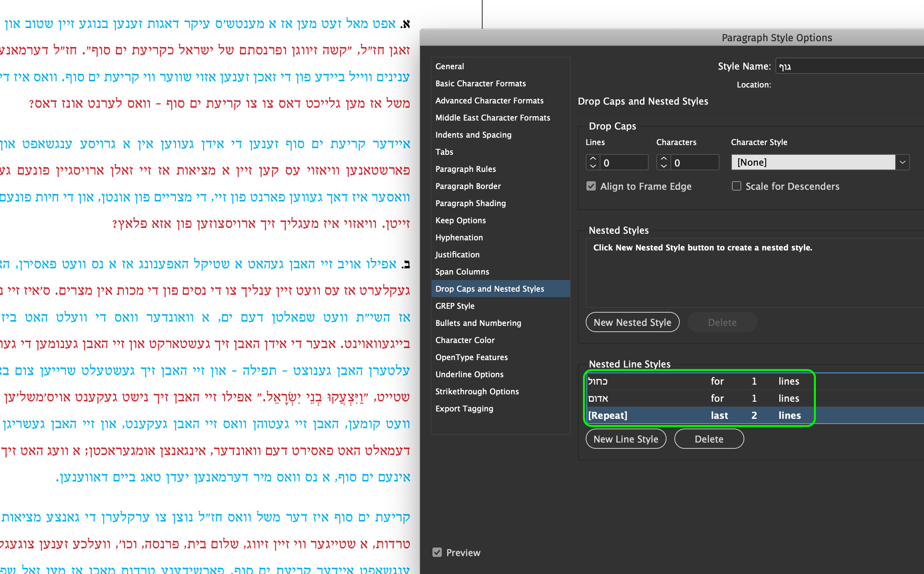Toggle the Preview checkbox

[437, 552]
